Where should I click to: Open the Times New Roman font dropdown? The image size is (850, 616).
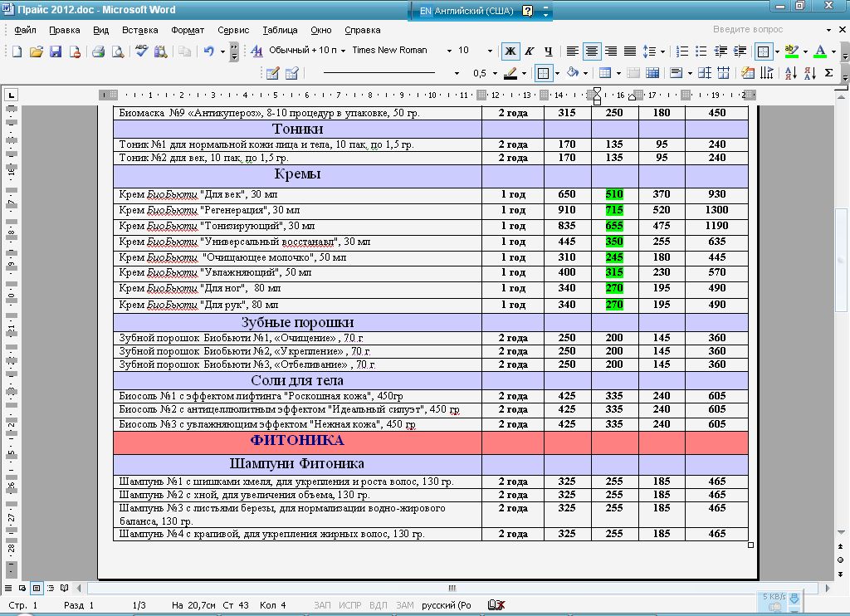pyautogui.click(x=449, y=51)
